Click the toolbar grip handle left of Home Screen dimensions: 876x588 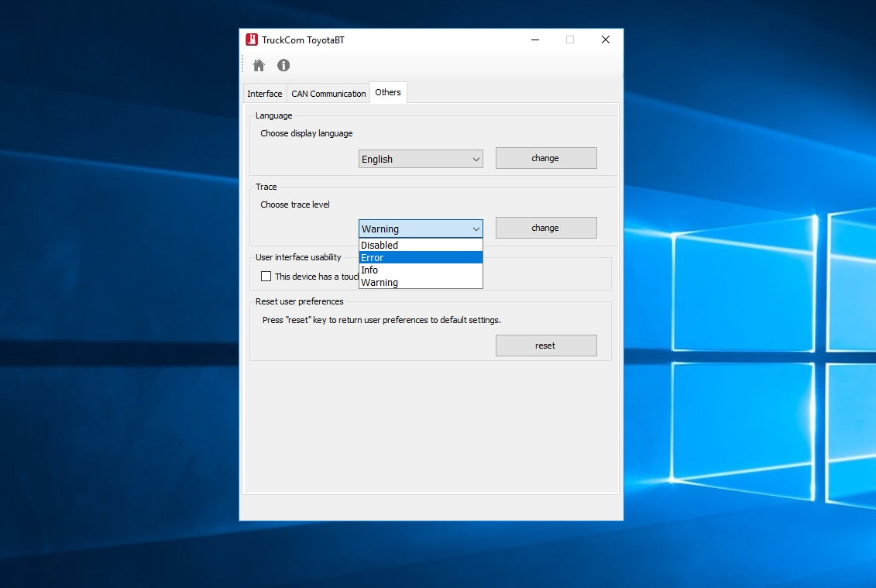coord(243,65)
